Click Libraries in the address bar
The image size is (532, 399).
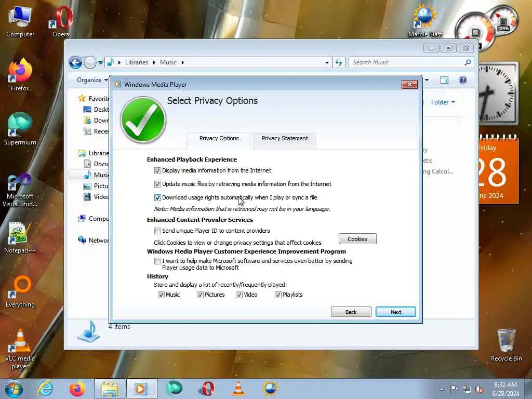pos(137,62)
